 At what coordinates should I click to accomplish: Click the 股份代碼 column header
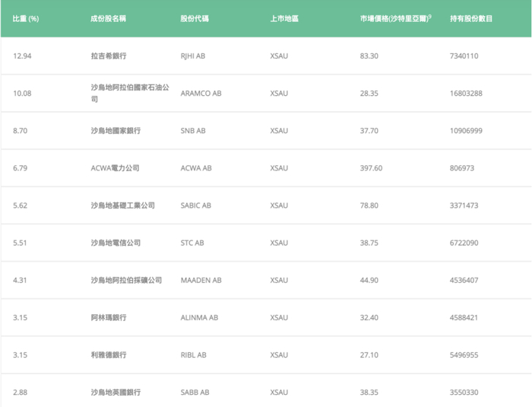[195, 19]
